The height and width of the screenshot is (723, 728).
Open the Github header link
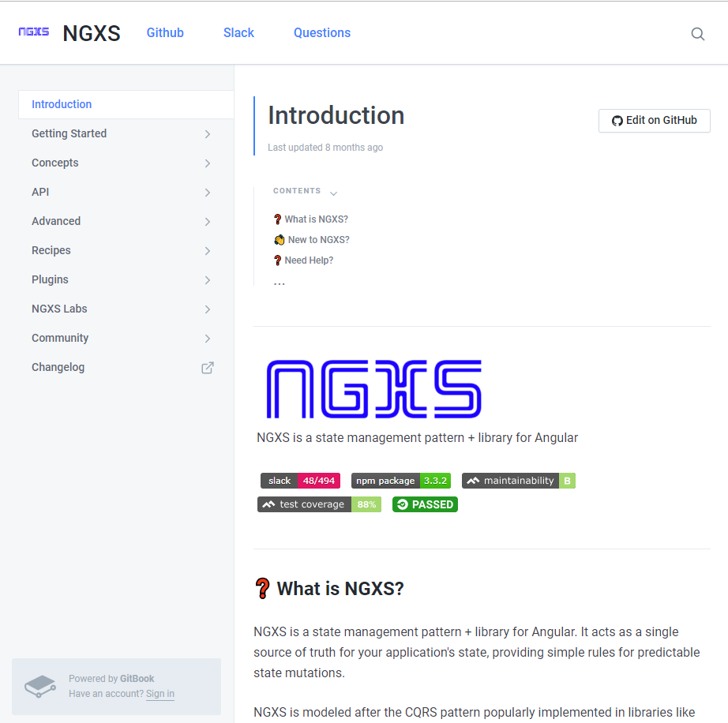point(165,33)
